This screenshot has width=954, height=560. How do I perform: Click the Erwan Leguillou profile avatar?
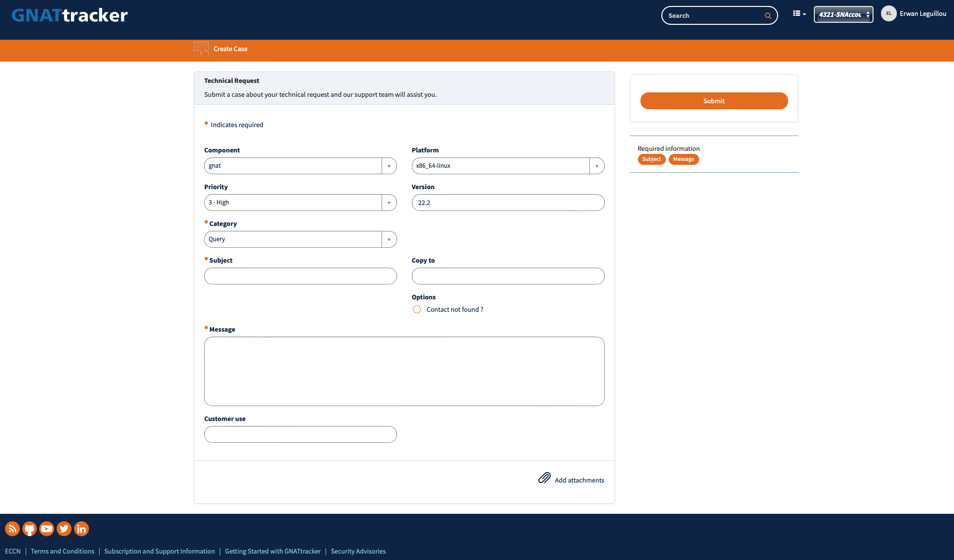tap(888, 13)
